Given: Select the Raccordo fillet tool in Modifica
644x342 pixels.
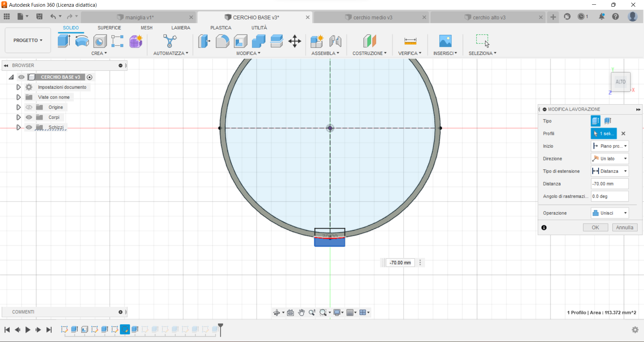Looking at the screenshot, I should tap(222, 41).
